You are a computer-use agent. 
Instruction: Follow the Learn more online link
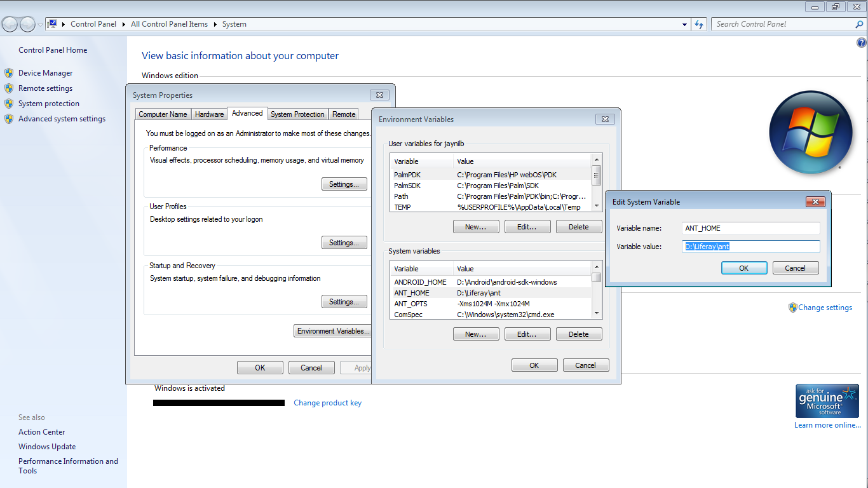[x=827, y=425]
